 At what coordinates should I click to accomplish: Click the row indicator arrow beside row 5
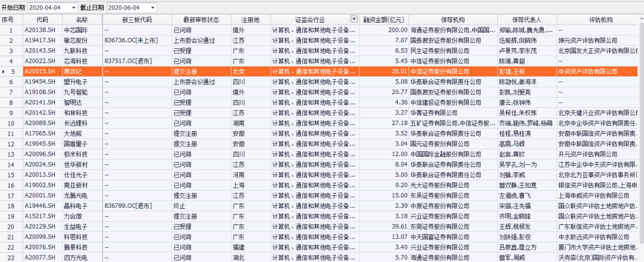4,71
